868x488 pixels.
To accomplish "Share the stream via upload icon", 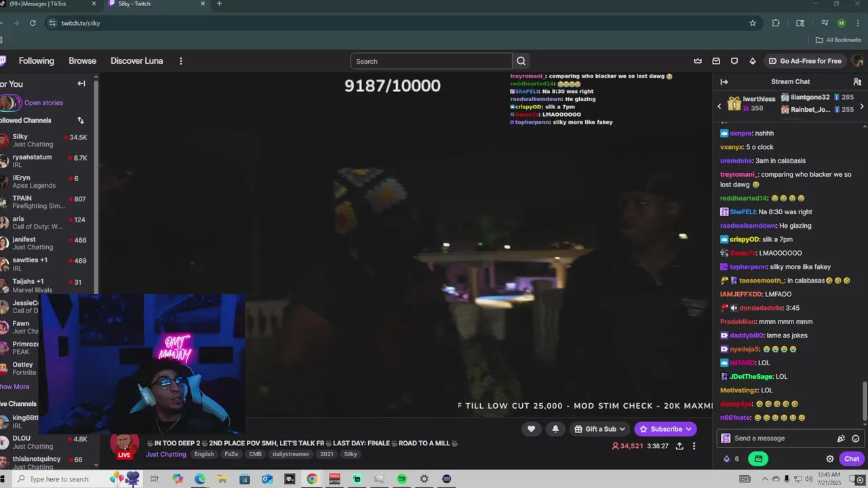I will [x=679, y=446].
